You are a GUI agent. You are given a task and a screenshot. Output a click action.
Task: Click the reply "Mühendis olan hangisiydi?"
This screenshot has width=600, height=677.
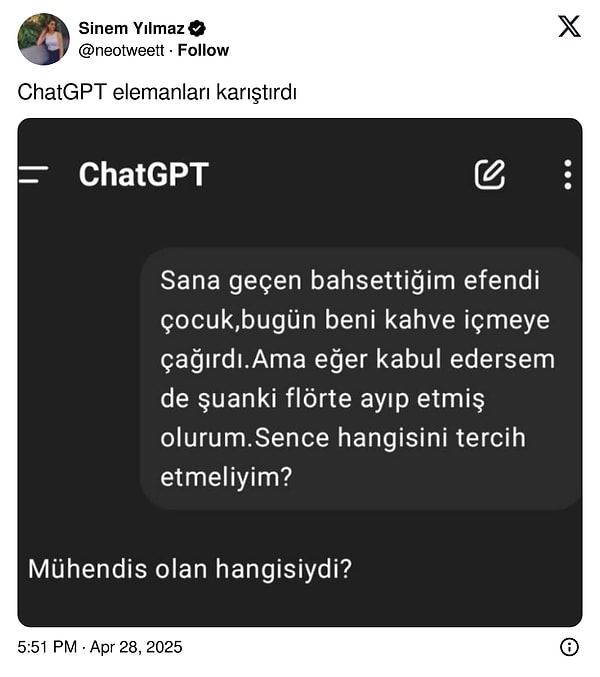coord(190,569)
